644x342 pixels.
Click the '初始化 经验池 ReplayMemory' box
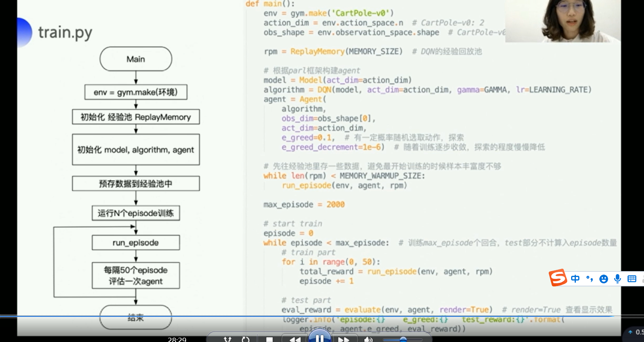(136, 117)
